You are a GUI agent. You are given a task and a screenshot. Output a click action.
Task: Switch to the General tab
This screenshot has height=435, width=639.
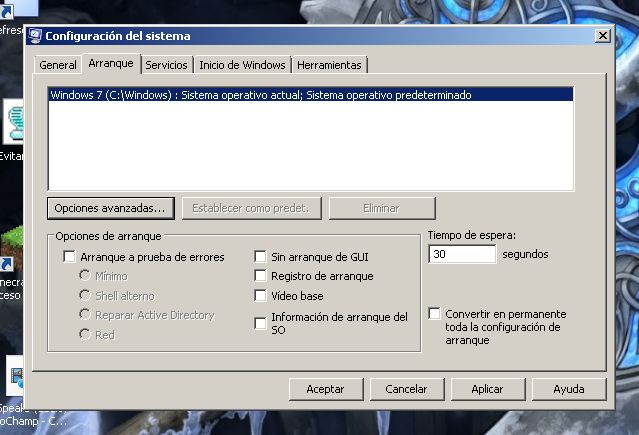(x=57, y=65)
